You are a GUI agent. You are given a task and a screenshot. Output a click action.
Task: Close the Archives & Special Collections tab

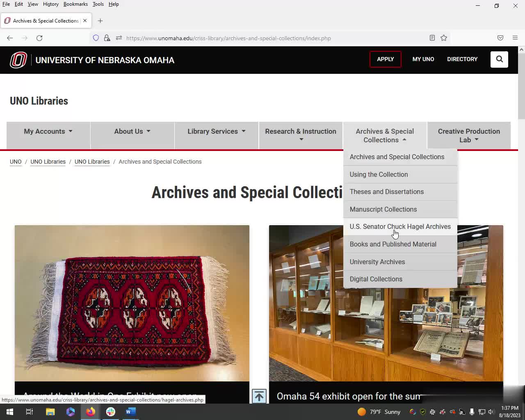pyautogui.click(x=85, y=21)
